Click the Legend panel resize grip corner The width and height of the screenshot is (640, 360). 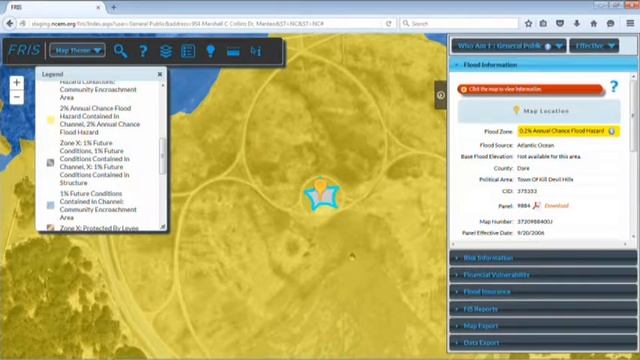(163, 227)
